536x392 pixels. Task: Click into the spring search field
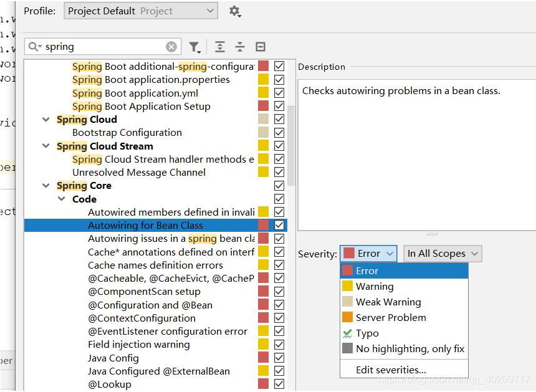point(103,47)
